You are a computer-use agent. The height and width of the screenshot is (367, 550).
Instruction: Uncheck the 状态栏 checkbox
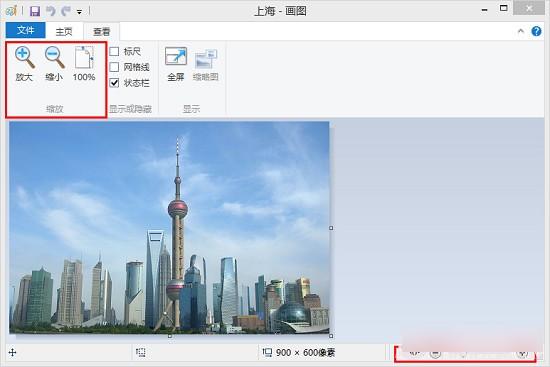[x=114, y=83]
